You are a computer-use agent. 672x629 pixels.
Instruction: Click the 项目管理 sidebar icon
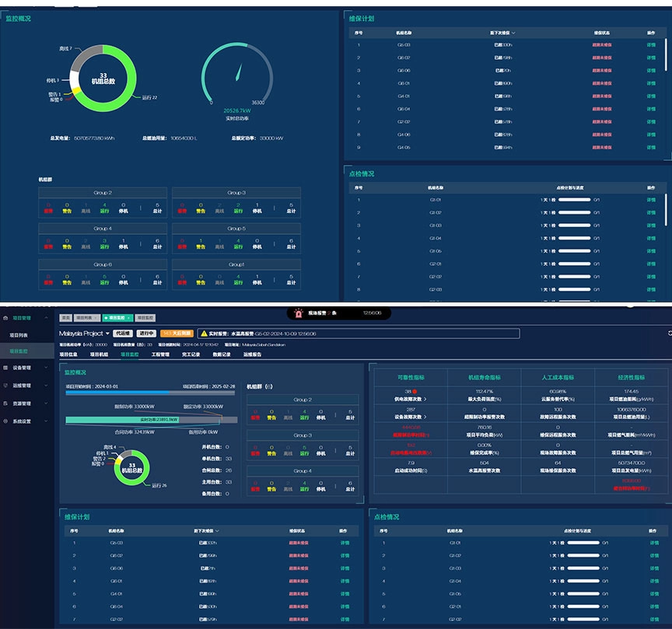click(5, 318)
